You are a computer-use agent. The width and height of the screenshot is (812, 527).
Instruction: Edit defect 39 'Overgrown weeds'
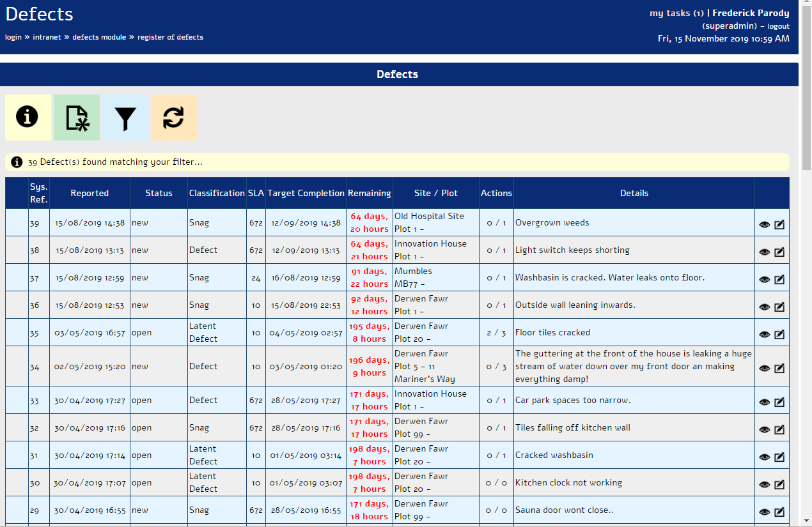(x=779, y=224)
